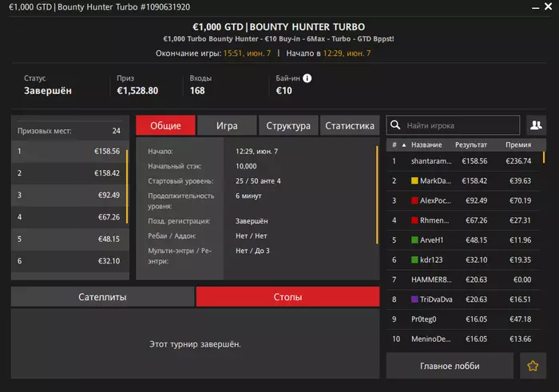Screen dimensions: 559x392
Task: Click 3rd place prize €92.49 row
Action: coord(69,196)
